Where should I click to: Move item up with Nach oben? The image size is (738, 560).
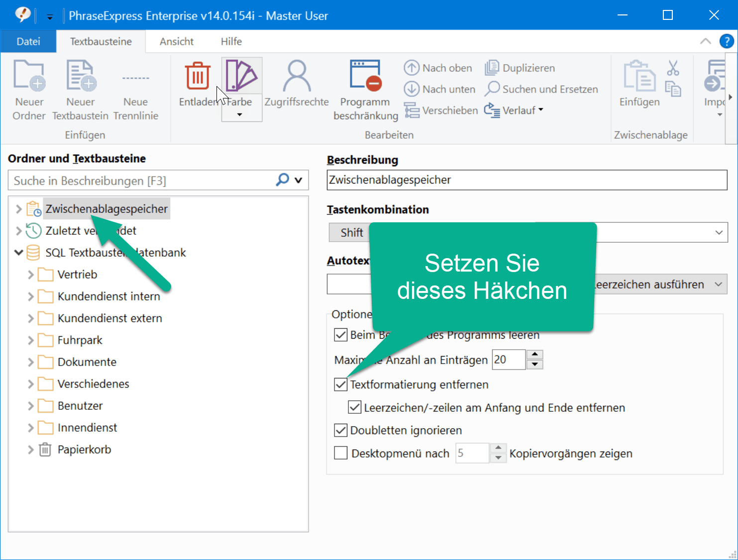438,68
